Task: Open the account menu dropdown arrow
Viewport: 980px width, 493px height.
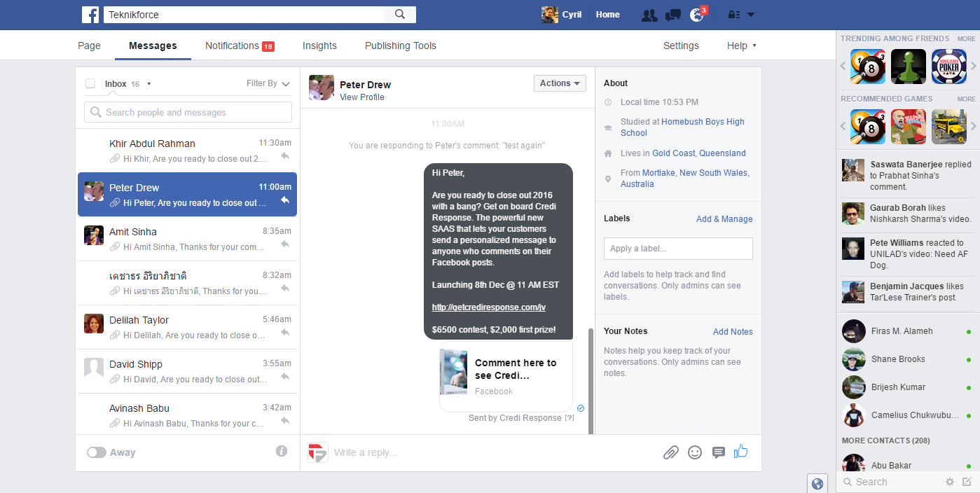Action: coord(751,15)
